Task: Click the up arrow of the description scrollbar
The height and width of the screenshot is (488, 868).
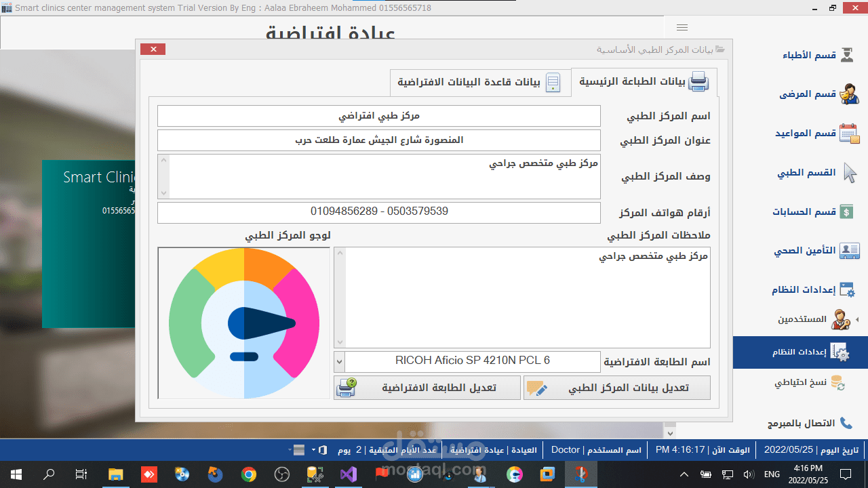Action: (x=163, y=160)
